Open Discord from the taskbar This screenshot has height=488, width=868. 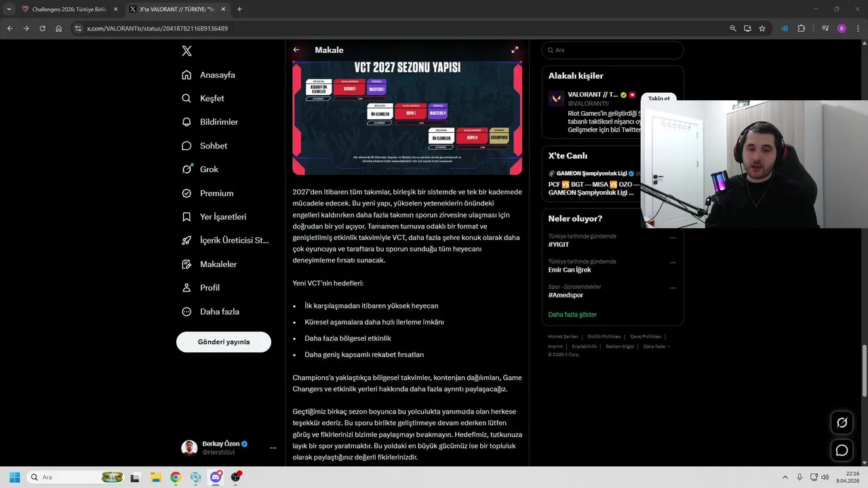click(x=216, y=477)
